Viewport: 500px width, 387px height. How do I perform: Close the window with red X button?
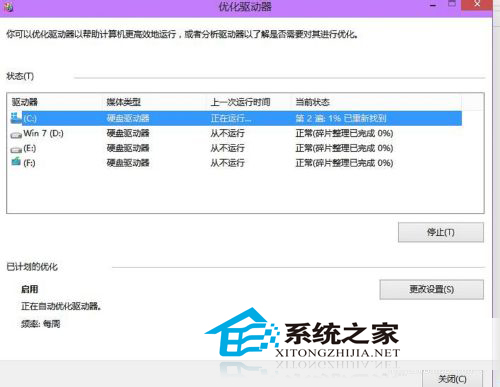tap(477, 4)
